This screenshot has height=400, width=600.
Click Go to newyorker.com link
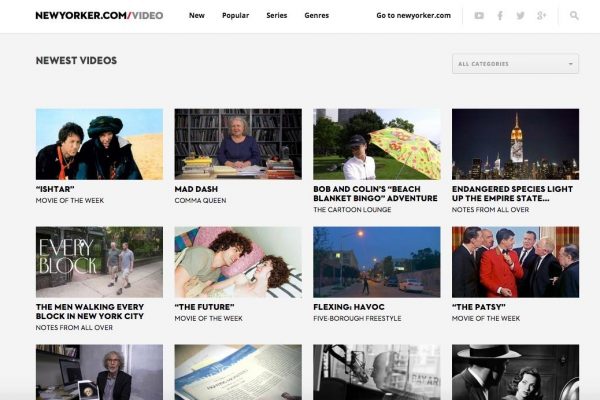(414, 16)
